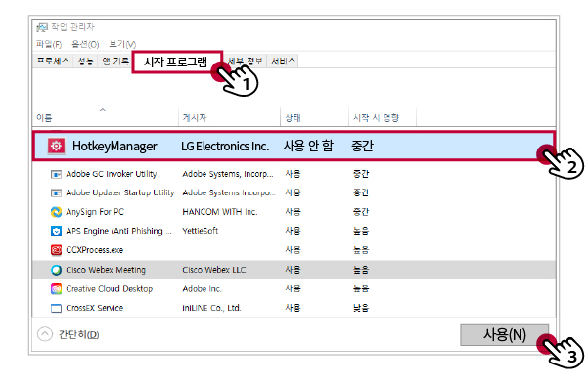Viewport: 588px width, 384px height.
Task: Select the AnySign For PC entry
Action: click(95, 212)
